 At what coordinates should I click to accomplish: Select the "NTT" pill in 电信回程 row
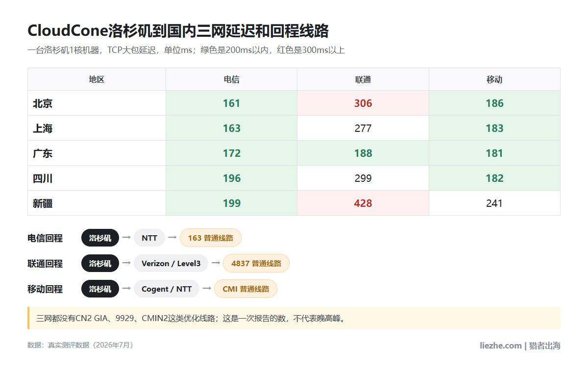point(149,238)
